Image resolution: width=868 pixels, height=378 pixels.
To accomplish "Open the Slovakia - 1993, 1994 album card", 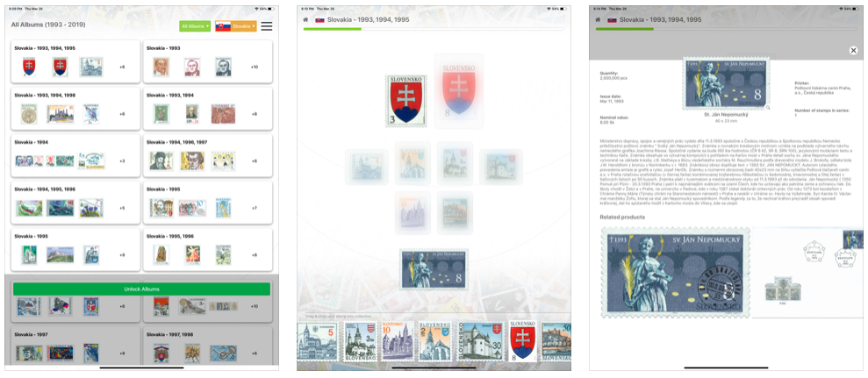I will (x=208, y=109).
